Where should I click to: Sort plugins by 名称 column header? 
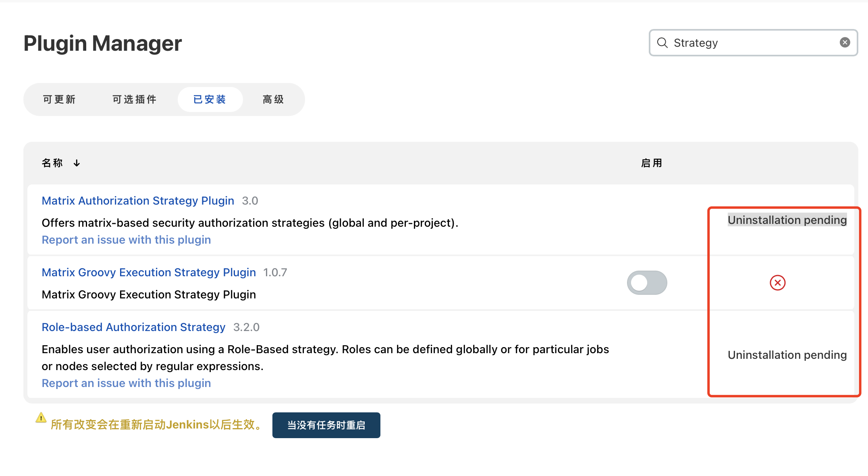pyautogui.click(x=52, y=163)
